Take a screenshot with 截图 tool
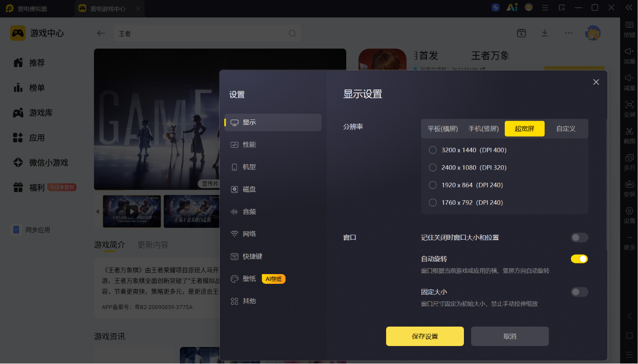 click(x=629, y=135)
